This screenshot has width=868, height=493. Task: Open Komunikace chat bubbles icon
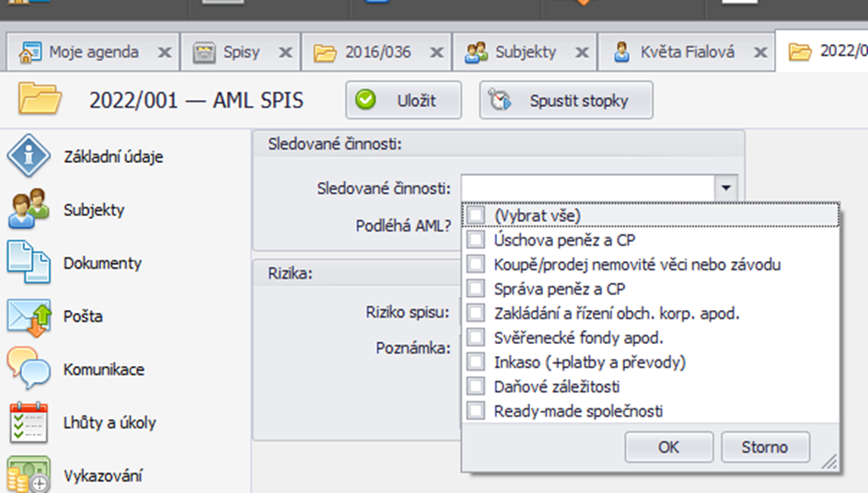click(29, 368)
